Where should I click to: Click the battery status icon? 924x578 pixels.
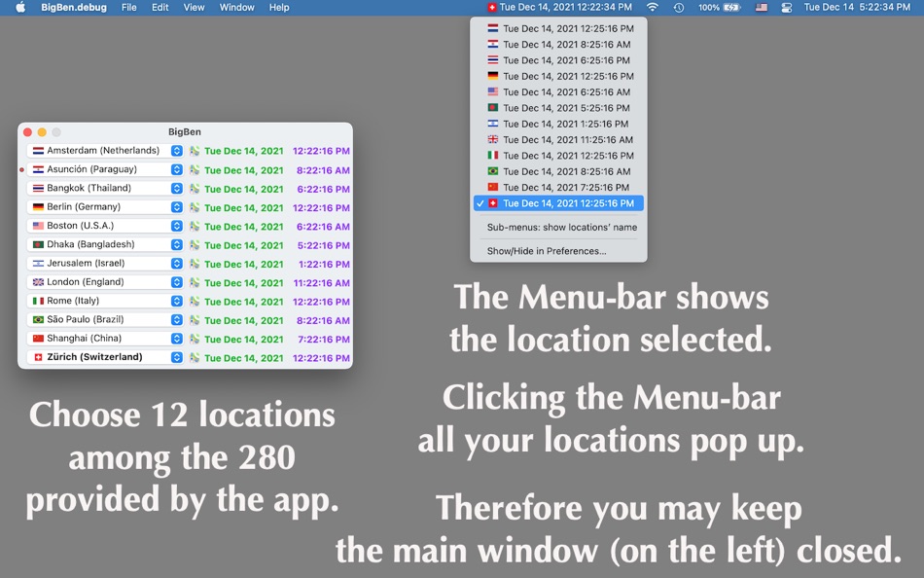coord(719,8)
